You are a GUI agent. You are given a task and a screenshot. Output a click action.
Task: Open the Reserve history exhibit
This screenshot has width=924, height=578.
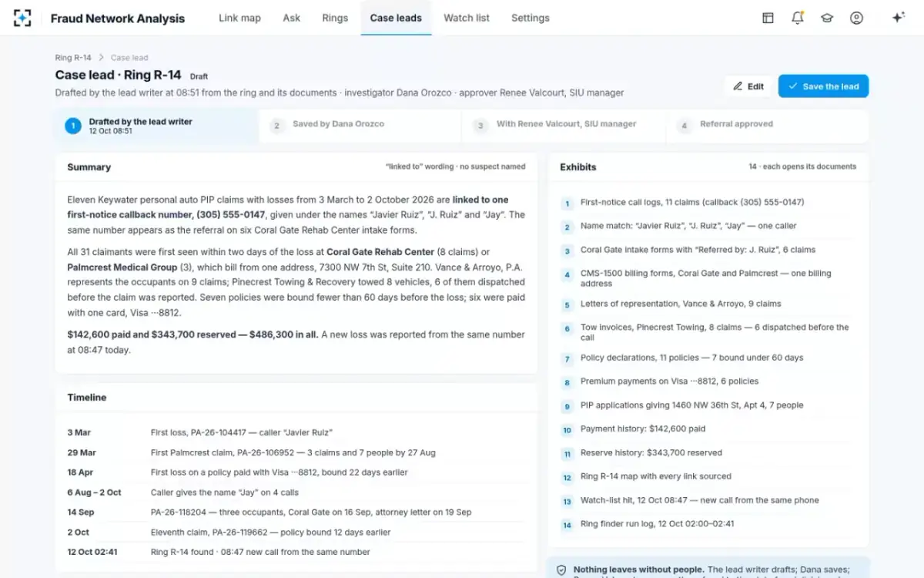(x=708, y=453)
